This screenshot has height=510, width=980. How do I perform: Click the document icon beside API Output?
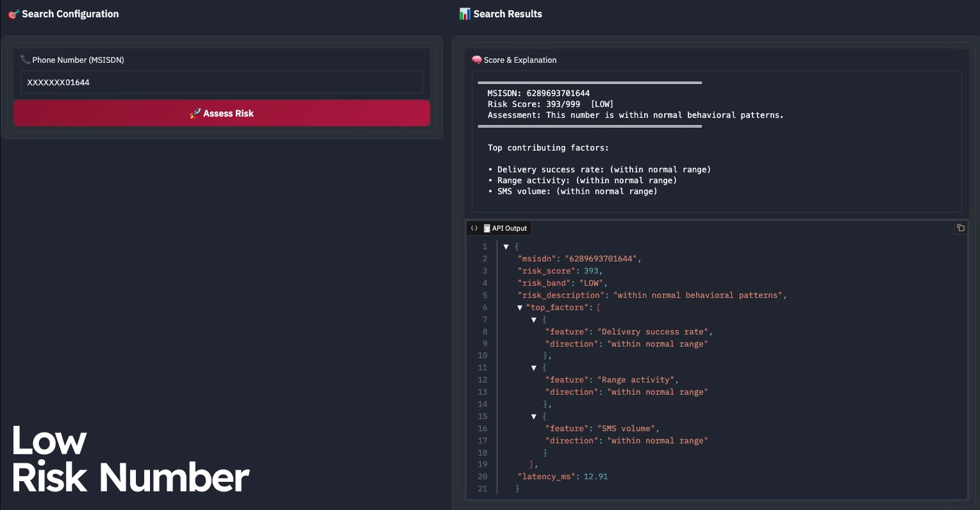click(x=487, y=228)
